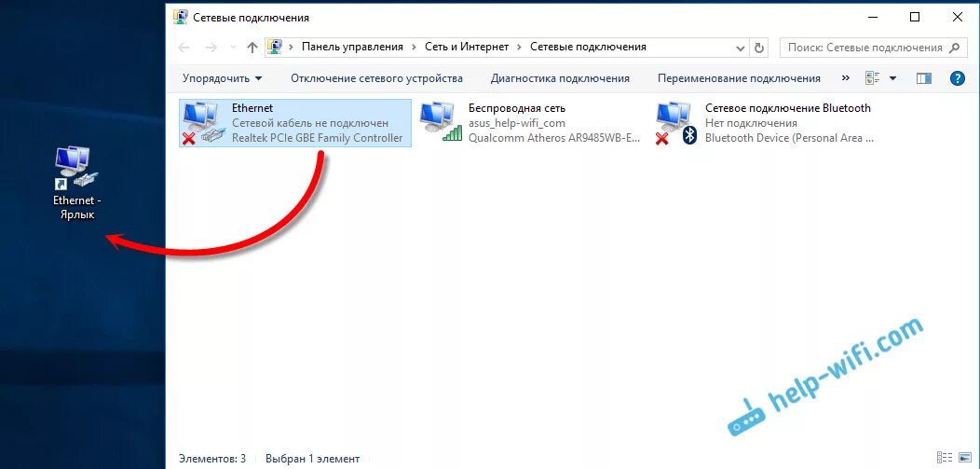Image resolution: width=980 pixels, height=469 pixels.
Task: Click the text Realtek PCIe GBE Family Controller
Action: coord(318,138)
